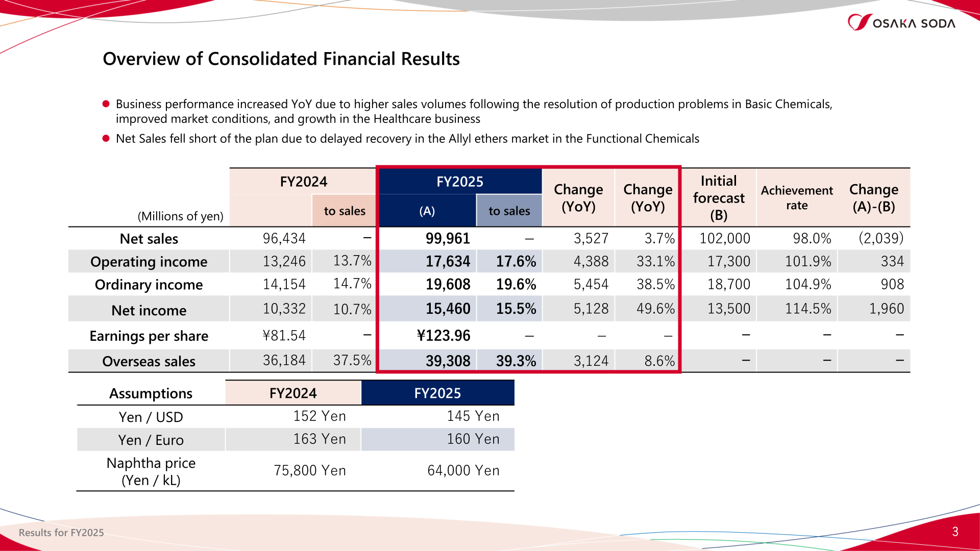980x551 pixels.
Task: Select naphtha price '75,800 Yen'
Action: (x=310, y=470)
